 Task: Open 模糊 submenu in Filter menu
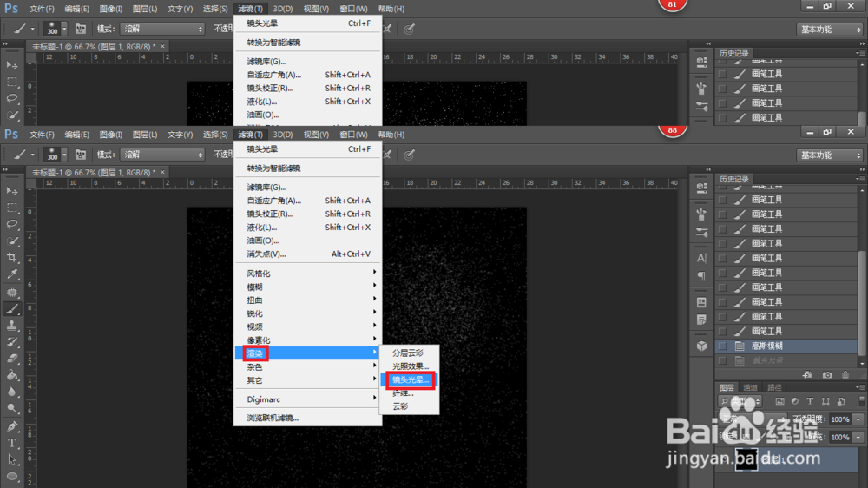308,287
